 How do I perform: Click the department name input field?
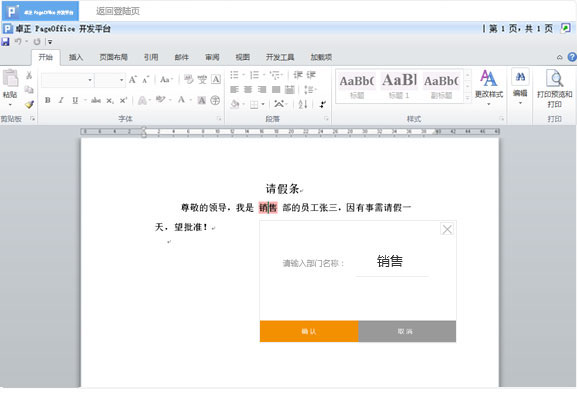point(391,262)
